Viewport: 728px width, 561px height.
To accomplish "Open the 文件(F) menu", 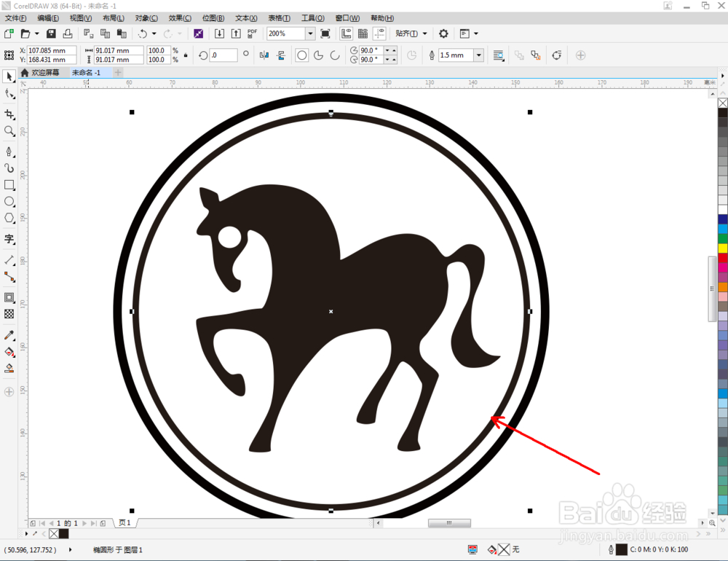I will tap(16, 18).
